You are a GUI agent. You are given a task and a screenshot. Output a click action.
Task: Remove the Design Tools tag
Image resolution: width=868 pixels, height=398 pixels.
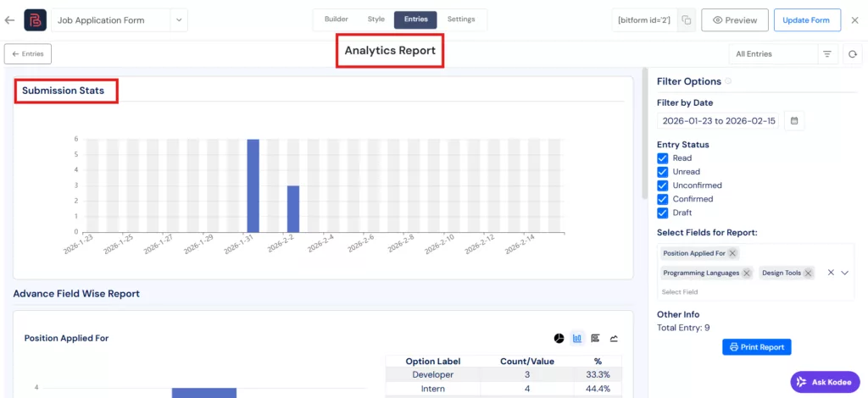[808, 273]
